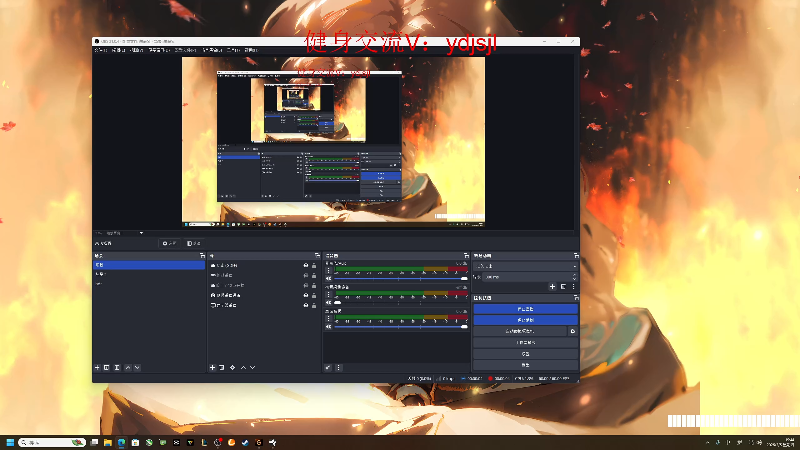Open Microsoft Store from taskbar
The image size is (800, 450).
click(x=135, y=442)
